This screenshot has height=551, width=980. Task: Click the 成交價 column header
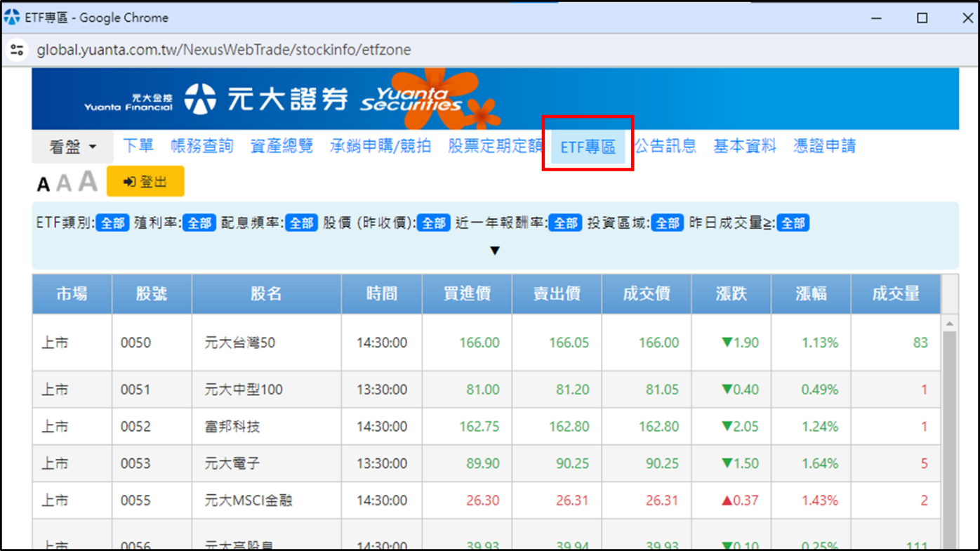[647, 294]
